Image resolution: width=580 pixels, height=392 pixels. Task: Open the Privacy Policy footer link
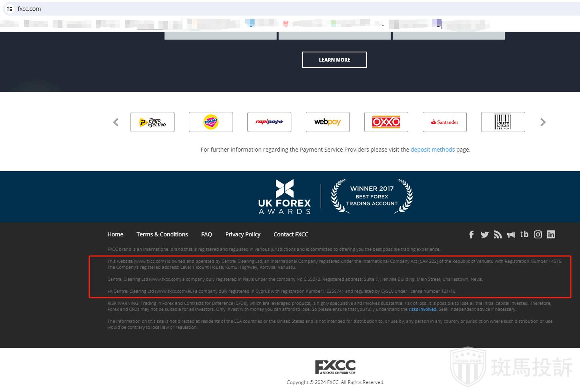pos(243,234)
